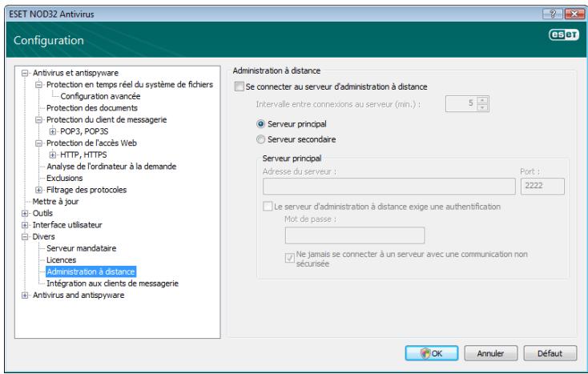Screen dimensions: 588x374
Task: Expand the POP3, POP3S node
Action: click(x=53, y=131)
